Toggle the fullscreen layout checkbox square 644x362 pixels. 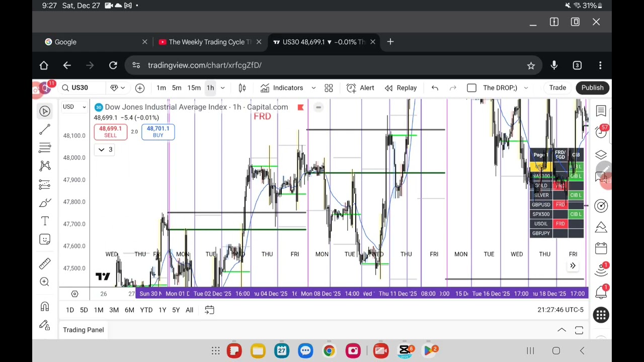[471, 88]
